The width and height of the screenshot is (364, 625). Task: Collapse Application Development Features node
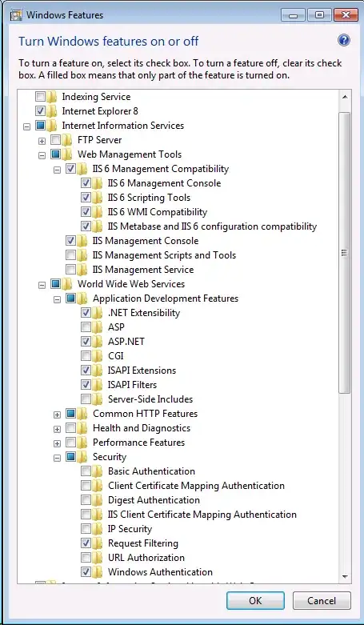point(57,299)
